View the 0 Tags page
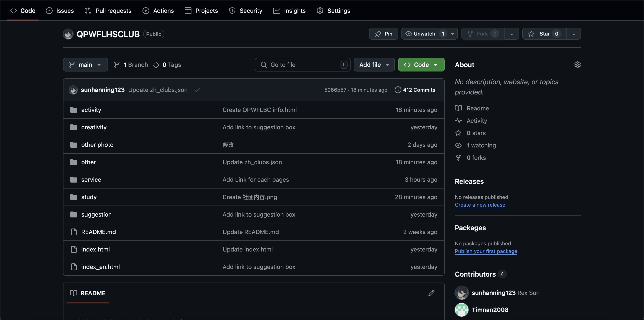644x320 pixels. [x=167, y=65]
